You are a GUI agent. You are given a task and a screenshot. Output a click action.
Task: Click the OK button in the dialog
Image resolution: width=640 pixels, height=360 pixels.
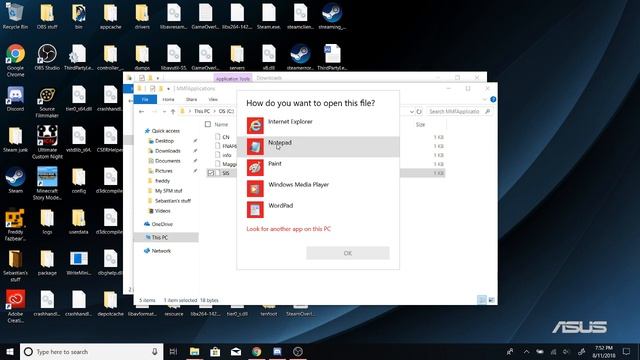click(x=348, y=253)
